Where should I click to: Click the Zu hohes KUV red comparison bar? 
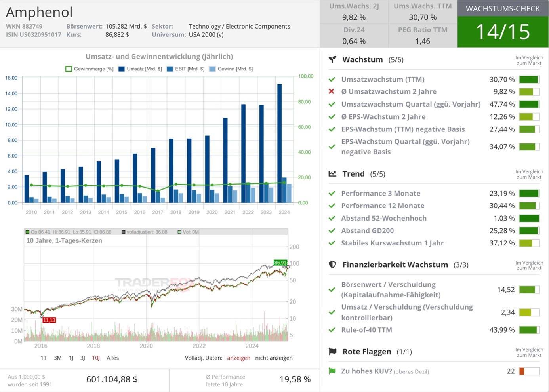[x=529, y=371]
